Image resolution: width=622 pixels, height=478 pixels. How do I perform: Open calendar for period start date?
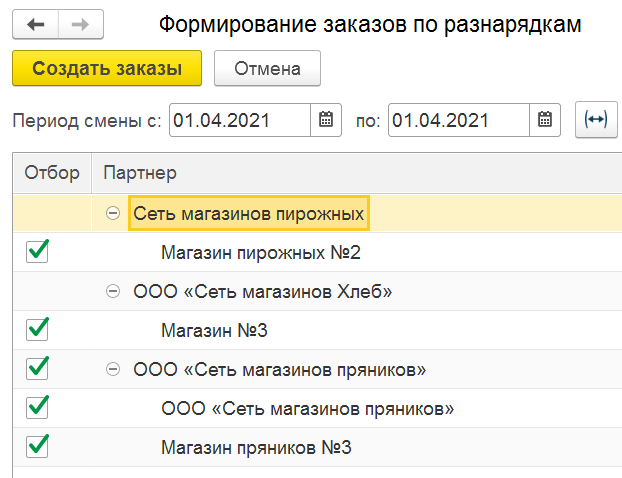tap(325, 120)
